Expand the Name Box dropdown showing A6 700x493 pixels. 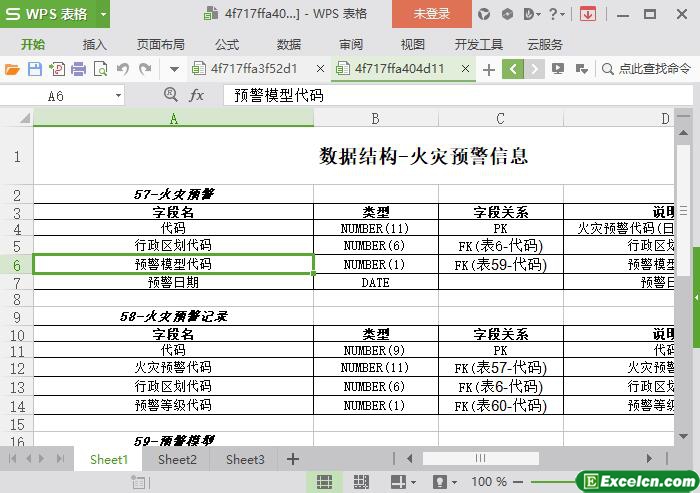[118, 96]
